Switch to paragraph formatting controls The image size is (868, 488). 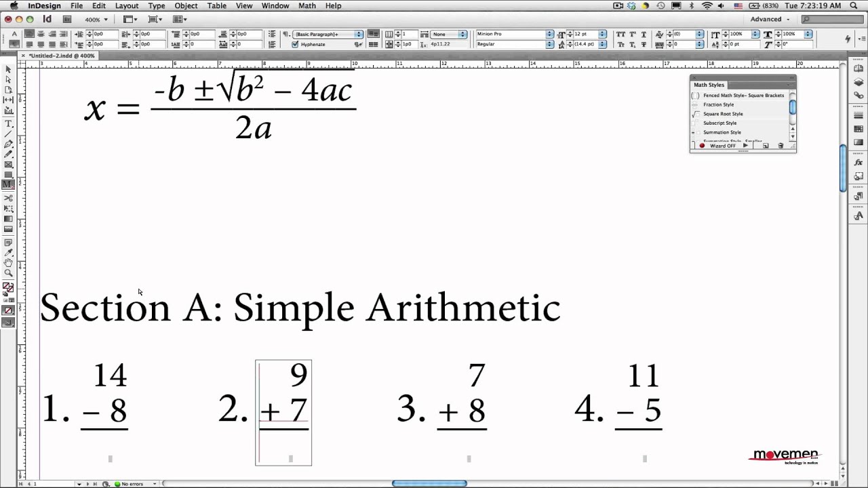[x=14, y=44]
